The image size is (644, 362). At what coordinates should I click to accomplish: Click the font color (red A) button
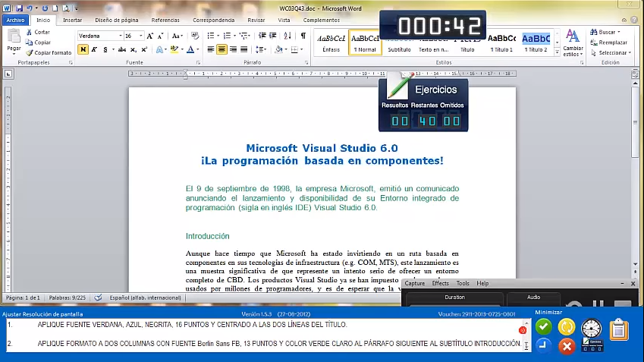190,49
